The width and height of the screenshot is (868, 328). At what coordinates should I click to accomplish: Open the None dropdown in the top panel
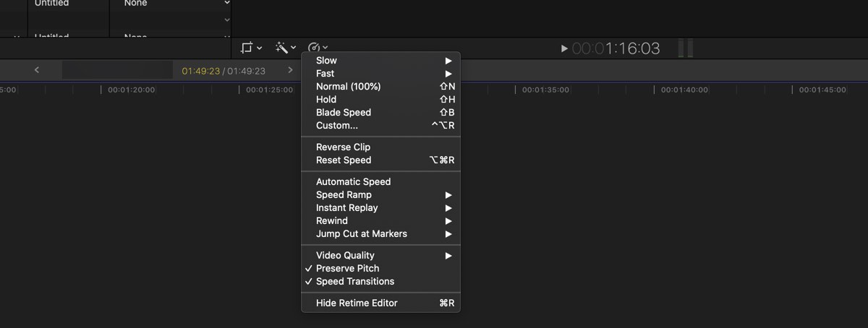(x=171, y=4)
